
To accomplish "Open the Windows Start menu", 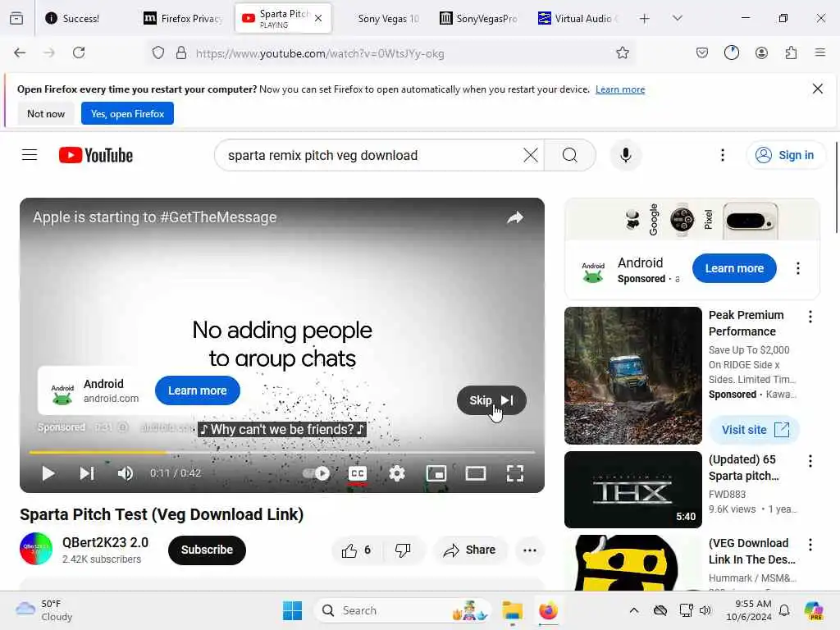I will coord(293,610).
